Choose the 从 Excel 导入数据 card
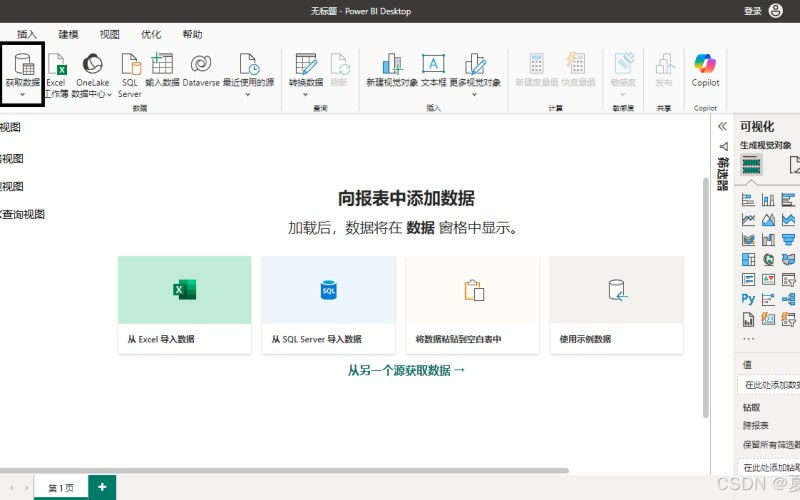800x500 pixels. coord(184,305)
